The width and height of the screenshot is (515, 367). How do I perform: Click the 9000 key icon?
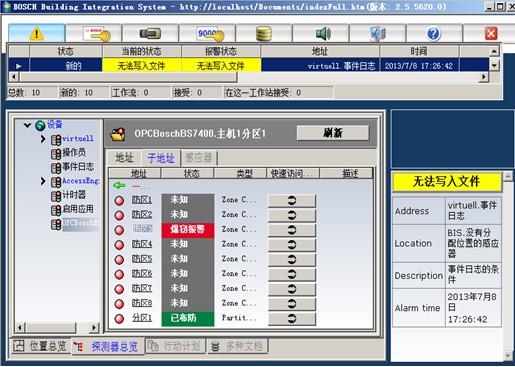tap(211, 34)
